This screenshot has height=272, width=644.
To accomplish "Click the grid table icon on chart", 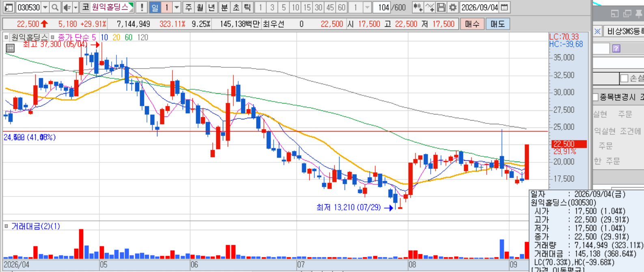I will pos(10,48).
